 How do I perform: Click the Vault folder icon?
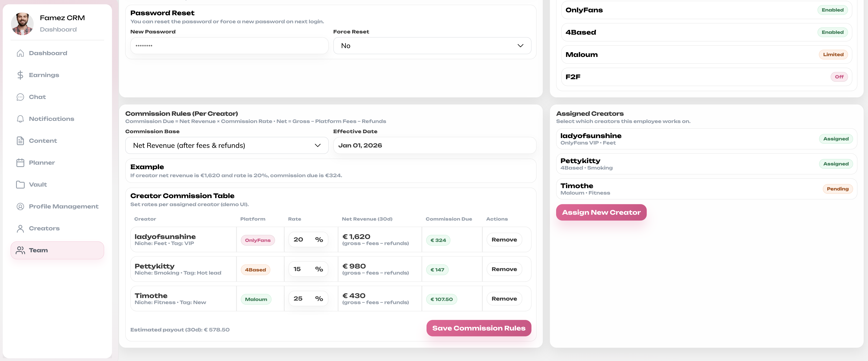[x=21, y=184]
